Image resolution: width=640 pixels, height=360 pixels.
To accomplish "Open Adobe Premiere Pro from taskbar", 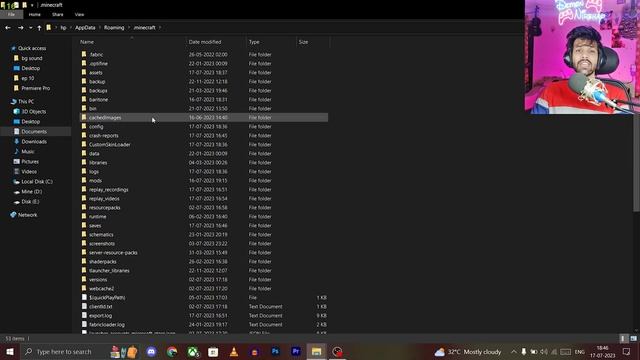I will pyautogui.click(x=296, y=352).
